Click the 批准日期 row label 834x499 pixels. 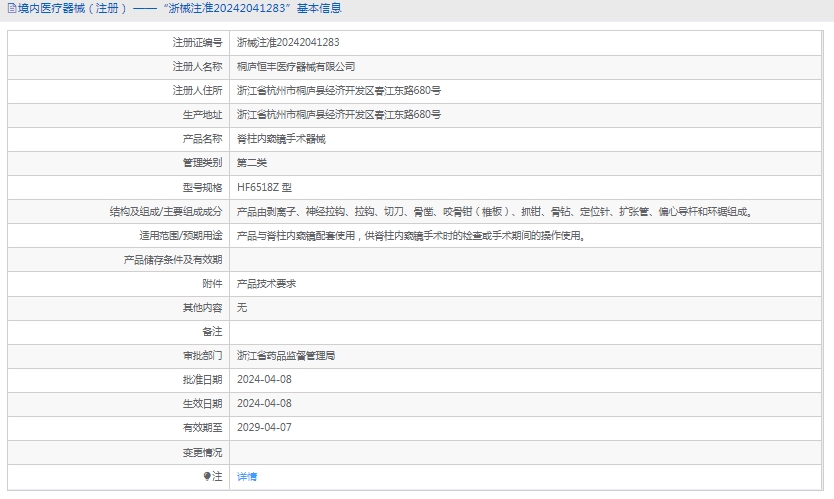click(x=202, y=380)
